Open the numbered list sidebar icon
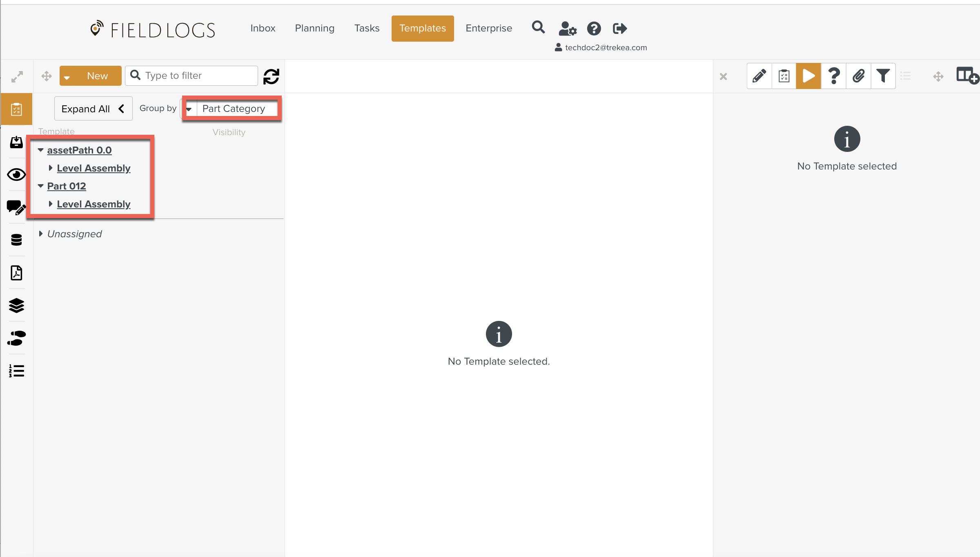This screenshot has width=980, height=557. pyautogui.click(x=16, y=371)
